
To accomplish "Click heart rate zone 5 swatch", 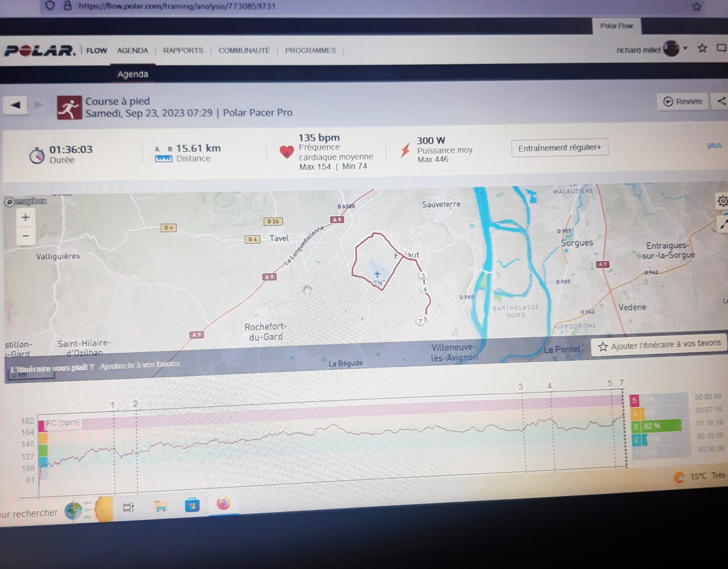I will point(635,401).
